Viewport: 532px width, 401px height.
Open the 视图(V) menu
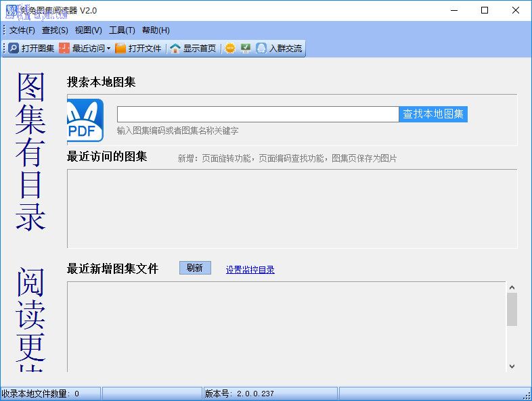pyautogui.click(x=88, y=30)
